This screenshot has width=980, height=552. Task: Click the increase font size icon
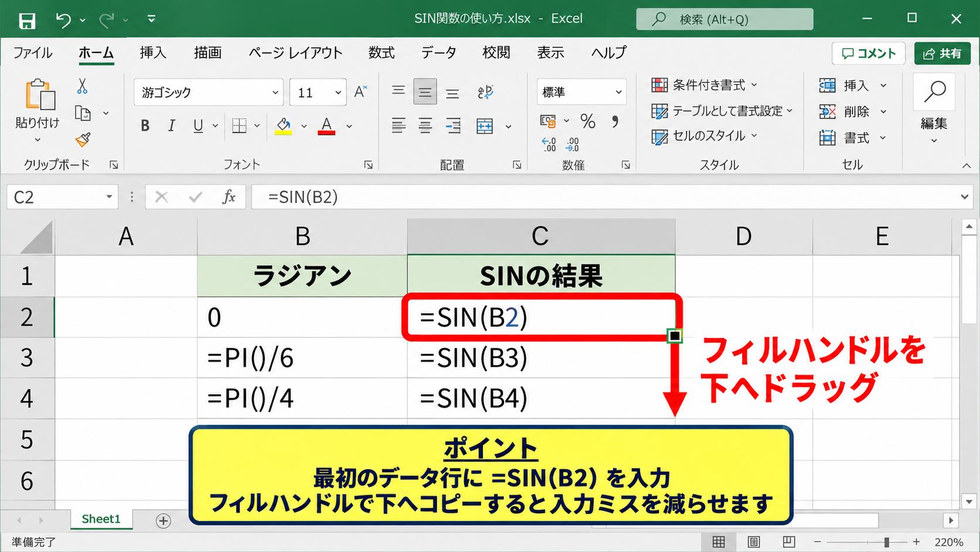pos(360,92)
